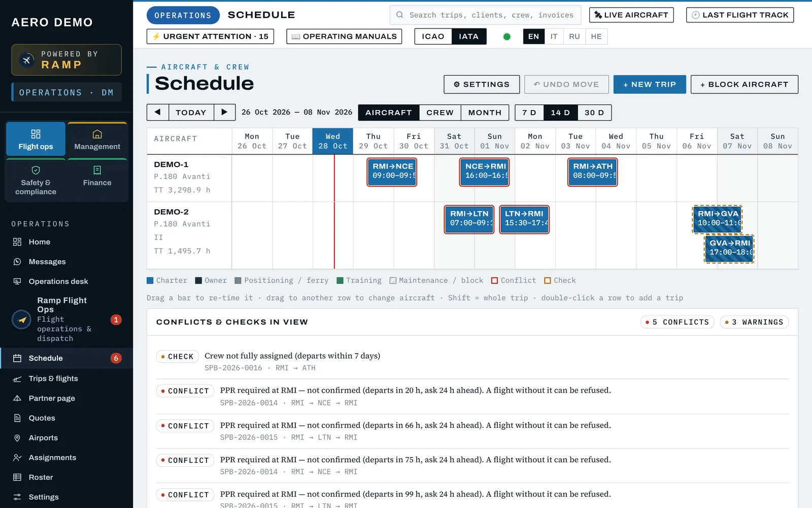Select the AIRCRAFT view tab
The image size is (812, 508).
coord(389,112)
